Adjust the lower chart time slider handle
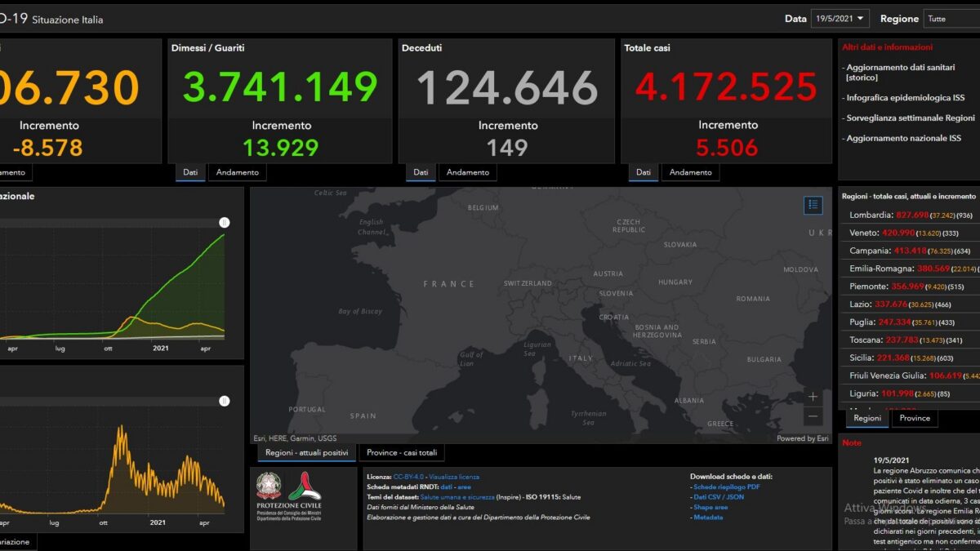This screenshot has height=551, width=980. coord(225,401)
